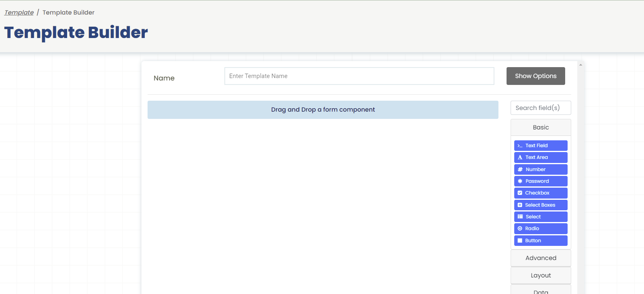The height and width of the screenshot is (294, 644).
Task: Click the Select list icon
Action: pos(520,217)
